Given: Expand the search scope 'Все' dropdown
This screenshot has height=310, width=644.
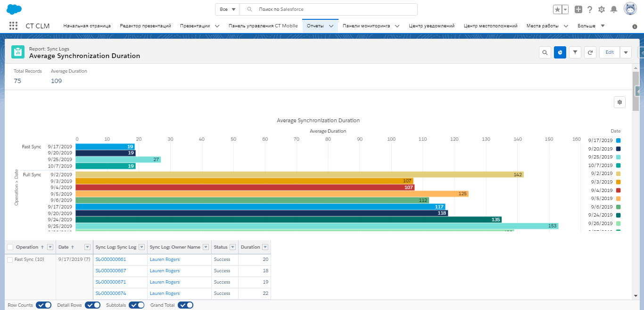Looking at the screenshot, I should pos(227,9).
